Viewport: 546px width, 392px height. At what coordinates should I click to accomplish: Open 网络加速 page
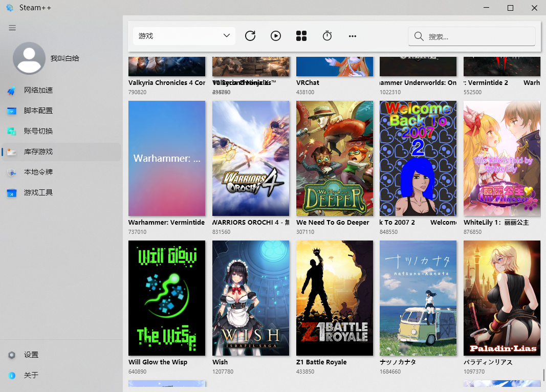point(61,90)
